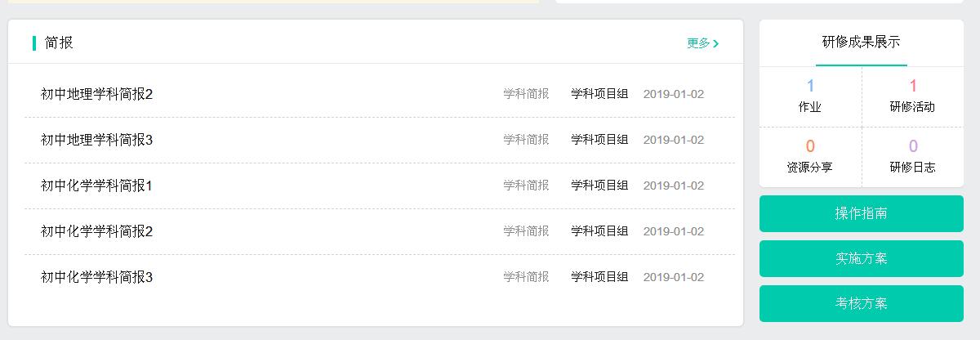Click 学科项目组 on 初中化学学科简报2 row
This screenshot has height=340, width=980.
point(599,231)
